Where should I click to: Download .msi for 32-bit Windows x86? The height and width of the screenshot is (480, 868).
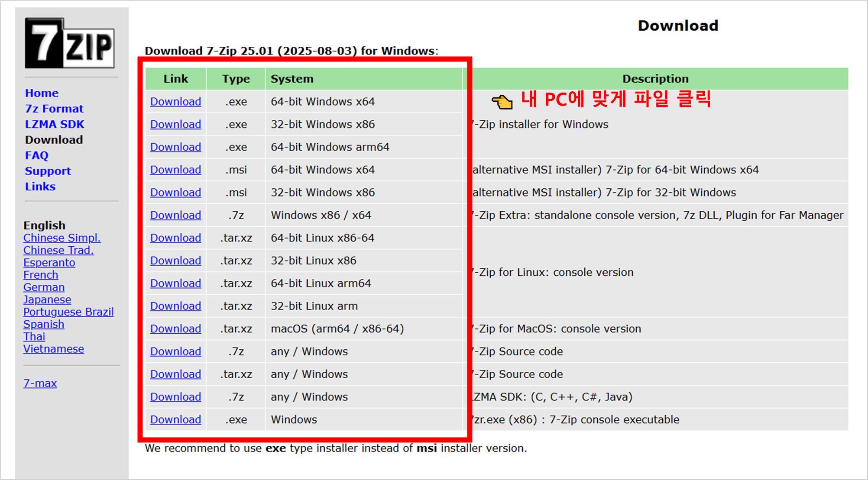[175, 193]
